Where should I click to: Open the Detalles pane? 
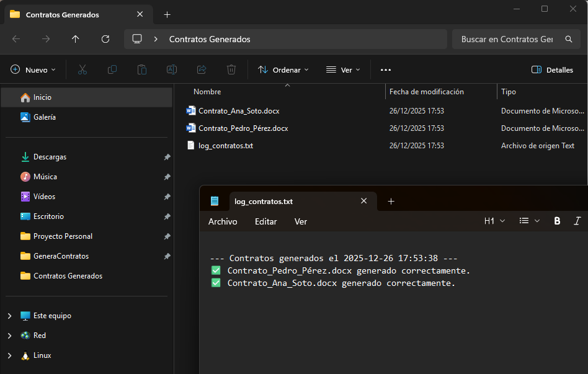551,69
